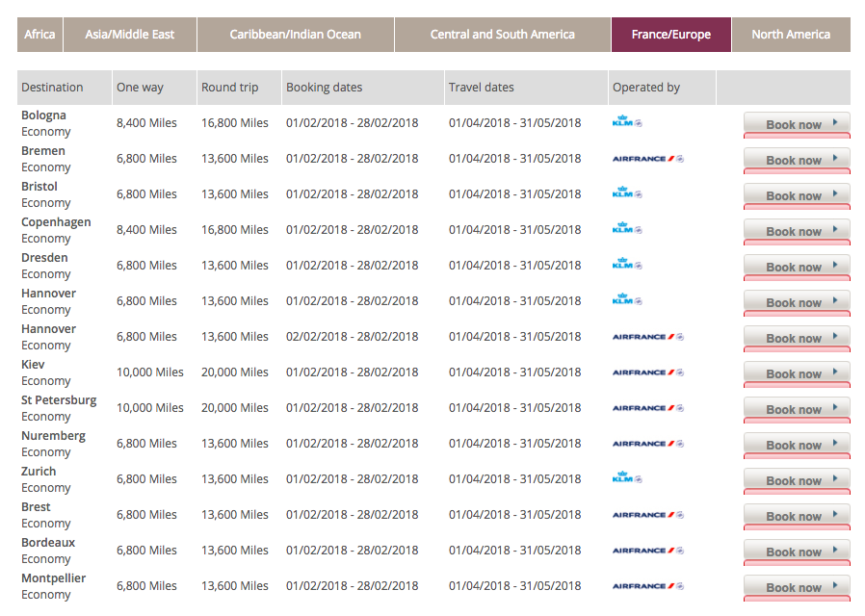
Task: Select the St Petersburg destination name
Action: click(59, 400)
